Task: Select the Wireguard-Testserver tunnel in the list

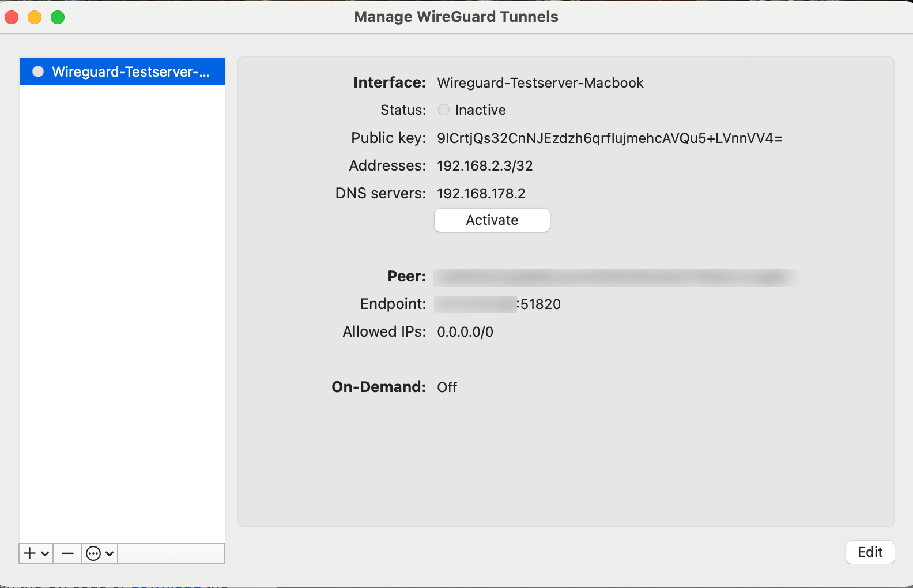Action: [130, 71]
